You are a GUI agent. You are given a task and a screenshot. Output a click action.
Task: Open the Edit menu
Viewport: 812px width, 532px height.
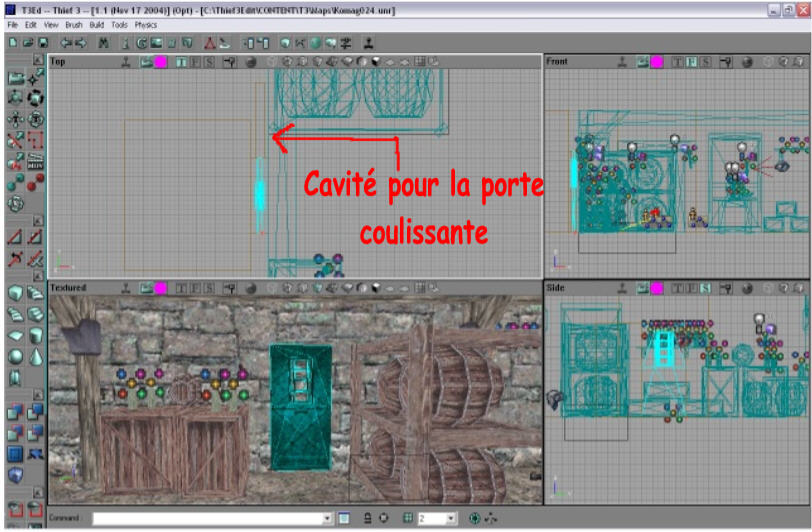(x=31, y=25)
